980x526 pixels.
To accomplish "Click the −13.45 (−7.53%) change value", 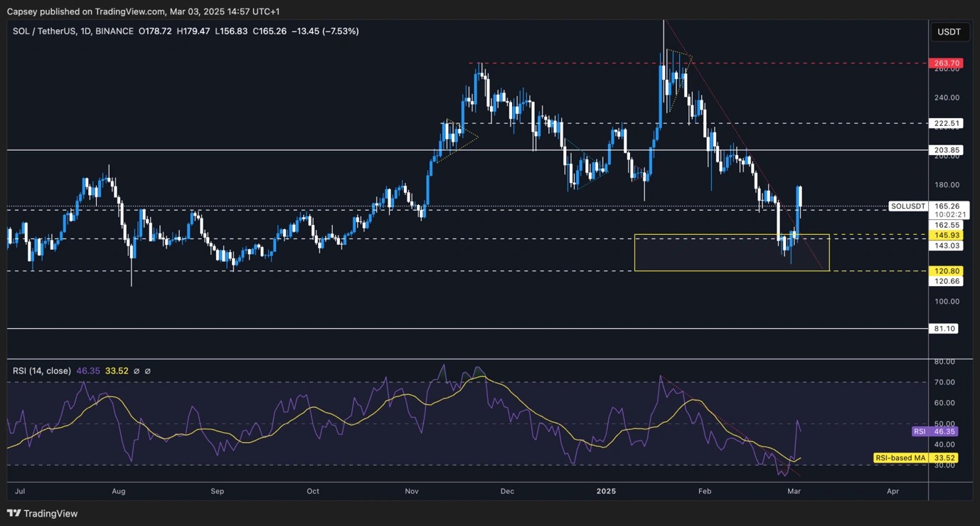I will (x=325, y=31).
